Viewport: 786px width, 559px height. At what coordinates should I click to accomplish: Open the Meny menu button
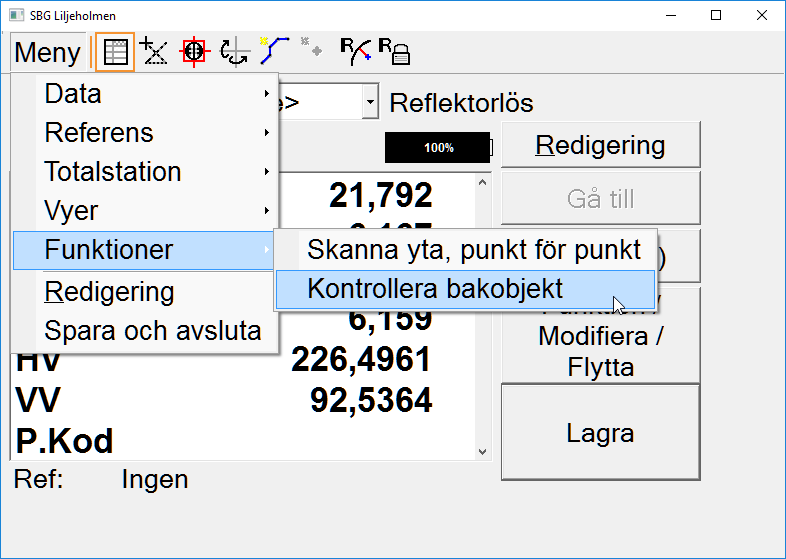48,53
